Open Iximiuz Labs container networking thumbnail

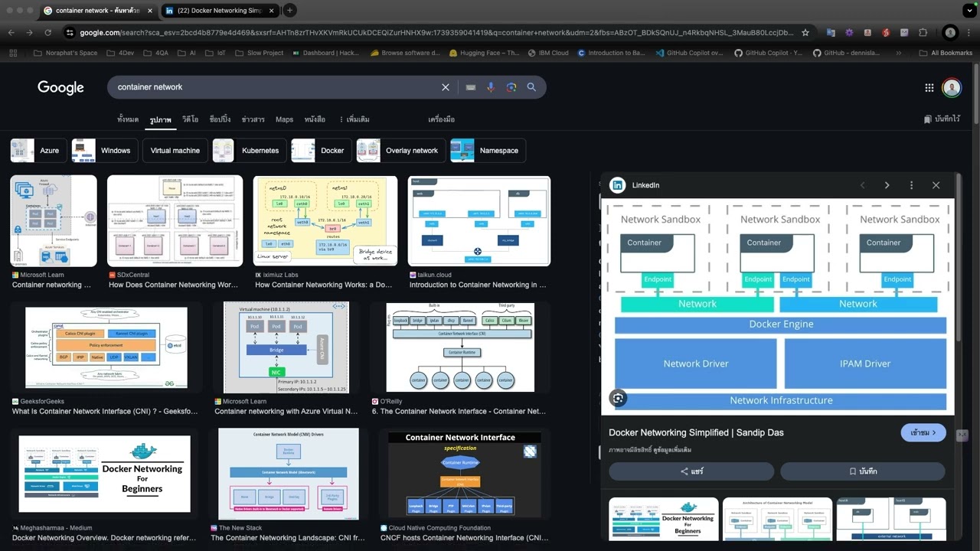(x=325, y=221)
